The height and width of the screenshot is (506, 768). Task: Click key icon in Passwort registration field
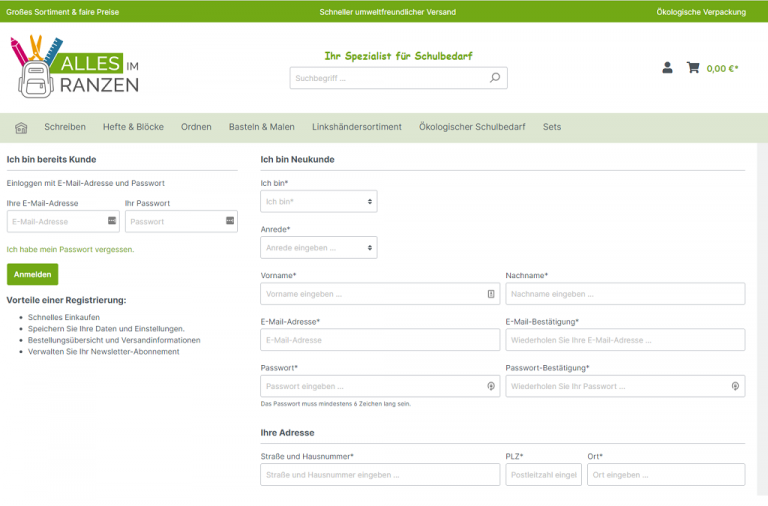pyautogui.click(x=491, y=386)
